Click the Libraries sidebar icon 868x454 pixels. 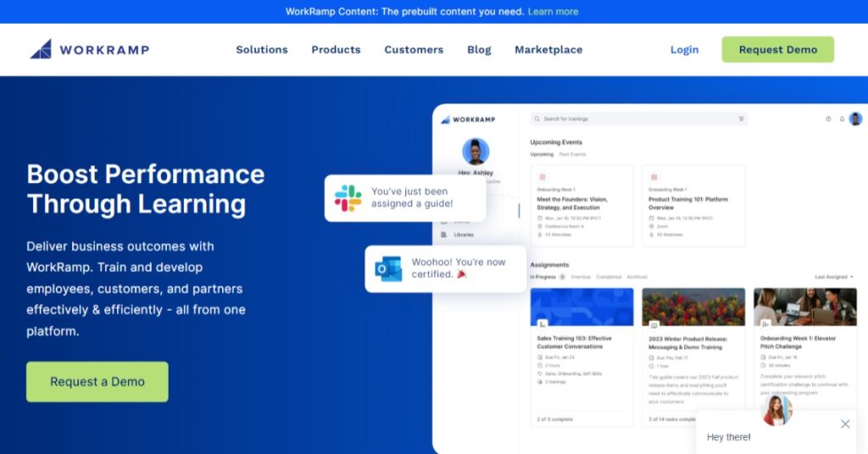(x=443, y=235)
